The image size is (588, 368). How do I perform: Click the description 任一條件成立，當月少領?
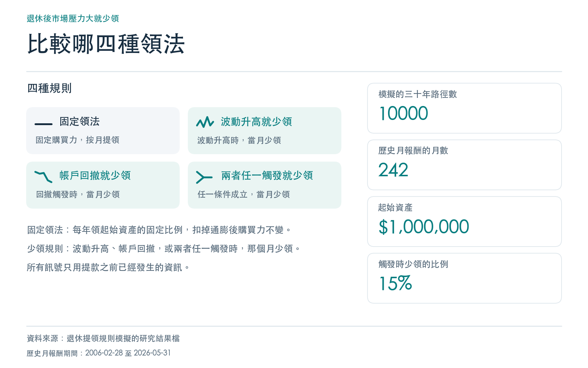[244, 194]
